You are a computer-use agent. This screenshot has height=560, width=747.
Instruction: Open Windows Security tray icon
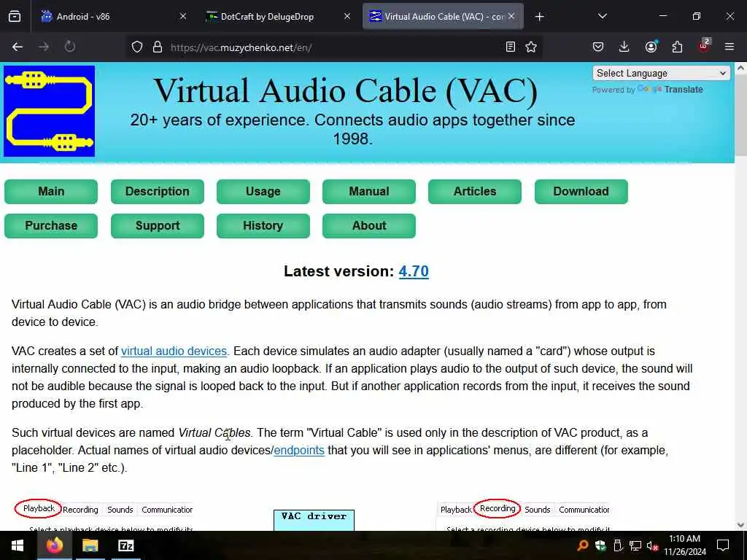[600, 545]
